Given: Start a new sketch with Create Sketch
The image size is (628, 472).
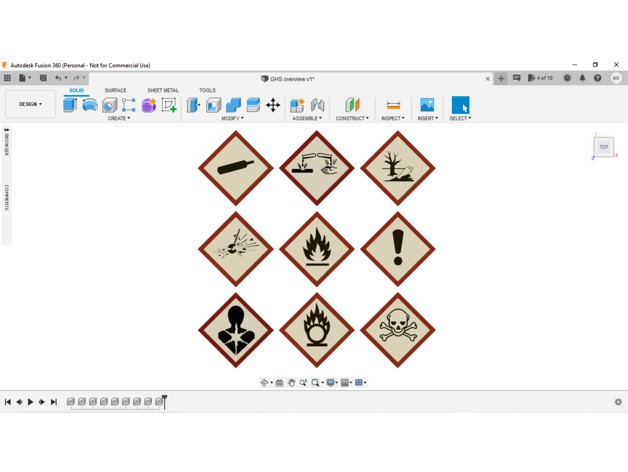Looking at the screenshot, I should click(x=169, y=105).
